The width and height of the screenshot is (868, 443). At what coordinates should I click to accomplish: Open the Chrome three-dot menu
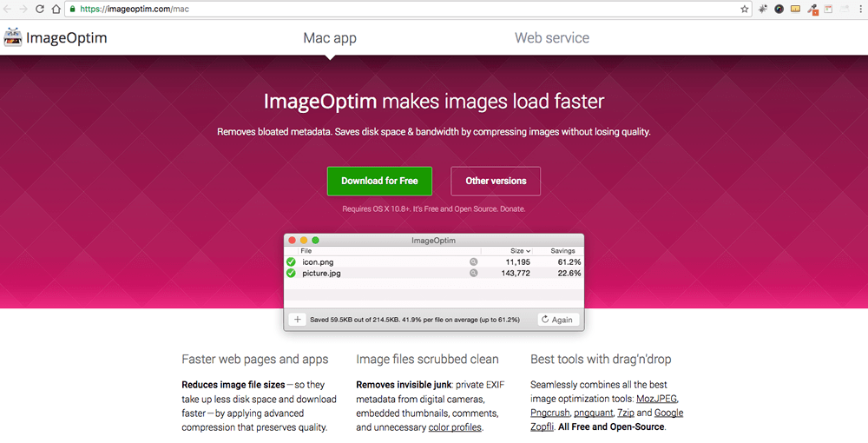coord(859,9)
